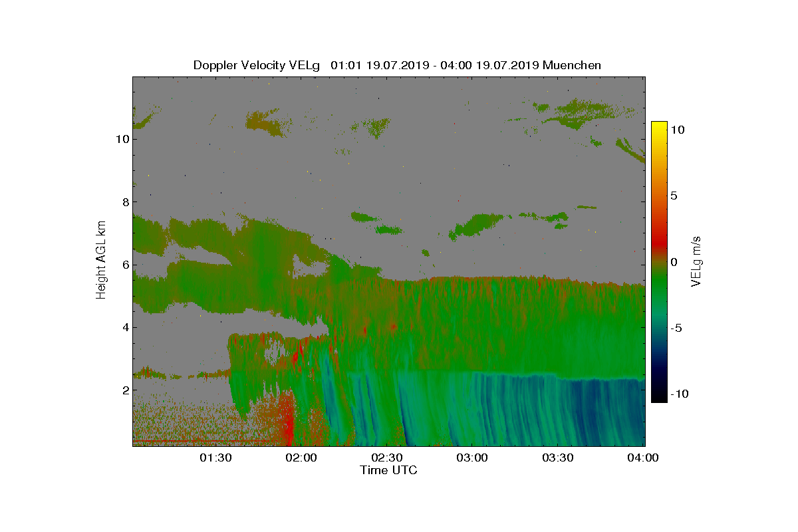Click the '03:30' time tick label
Image resolution: width=798 pixels, height=532 pixels.
[559, 458]
